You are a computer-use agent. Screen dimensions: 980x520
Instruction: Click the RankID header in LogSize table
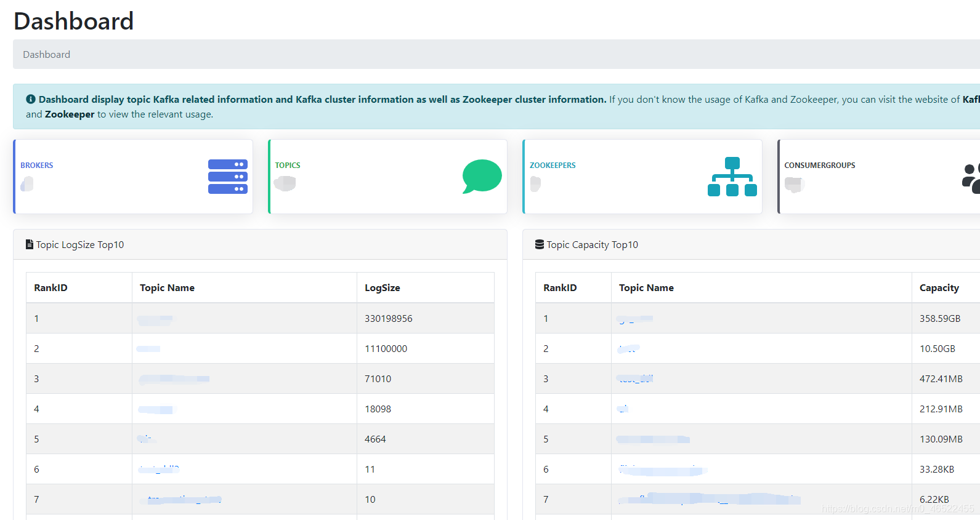(x=51, y=288)
